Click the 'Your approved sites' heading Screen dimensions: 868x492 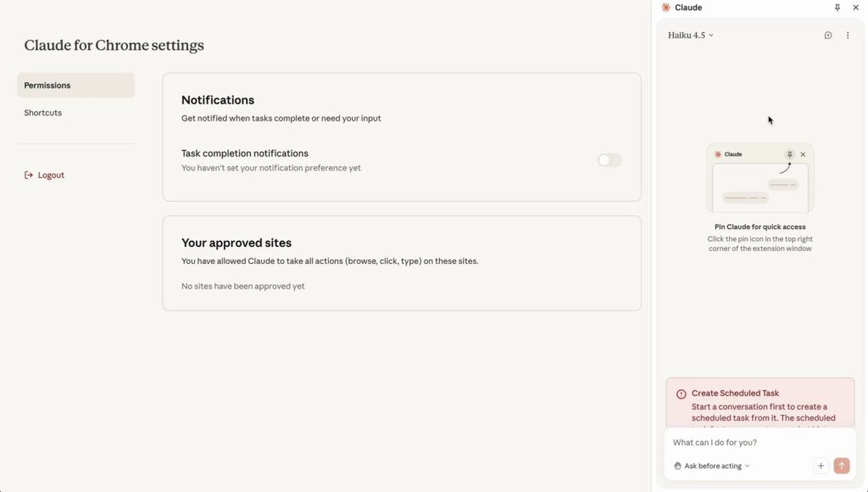(x=236, y=243)
